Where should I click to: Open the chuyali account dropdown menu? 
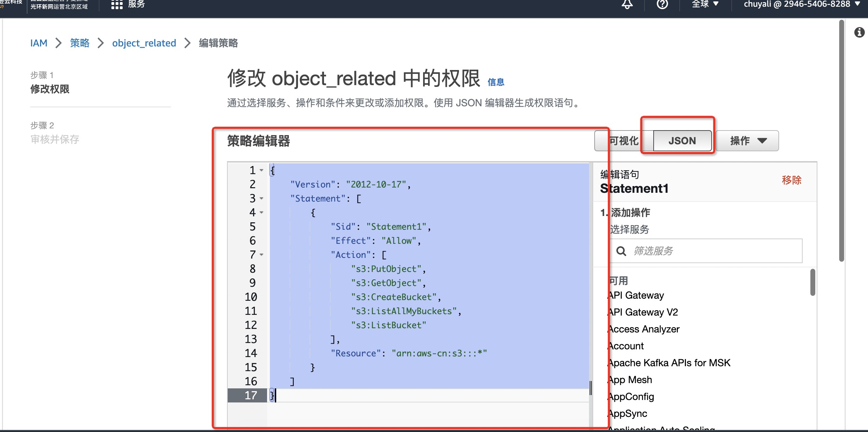[802, 4]
